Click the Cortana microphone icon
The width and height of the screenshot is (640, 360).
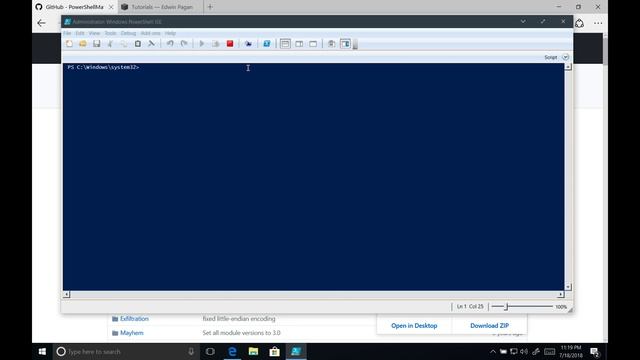(x=191, y=351)
